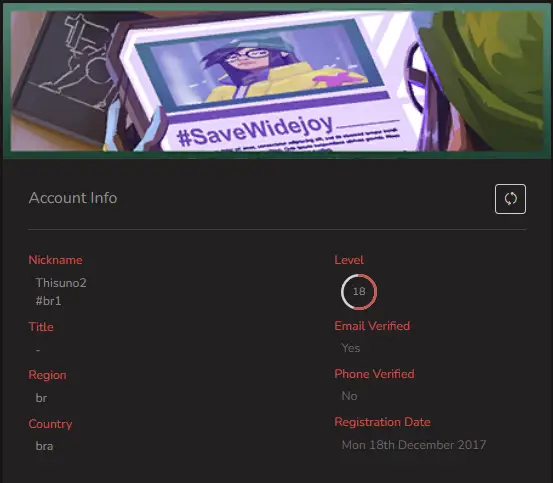Click the Phone Verified label
Viewport: 553px width, 483px height.
[x=374, y=374]
